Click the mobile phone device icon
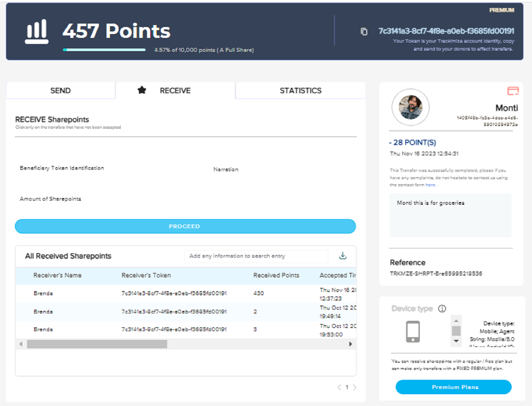The height and width of the screenshot is (406, 532). point(413,332)
